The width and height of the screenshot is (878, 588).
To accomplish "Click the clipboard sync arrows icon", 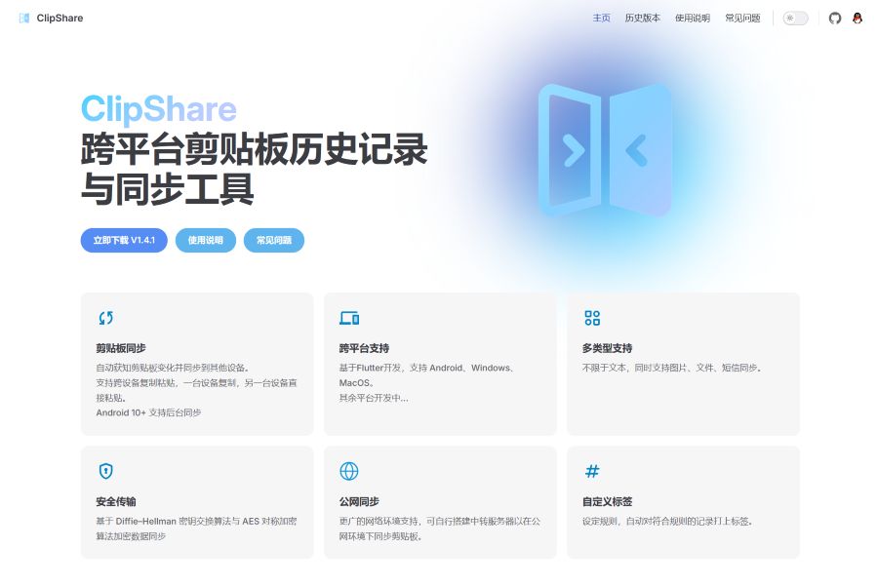I will pos(105,318).
